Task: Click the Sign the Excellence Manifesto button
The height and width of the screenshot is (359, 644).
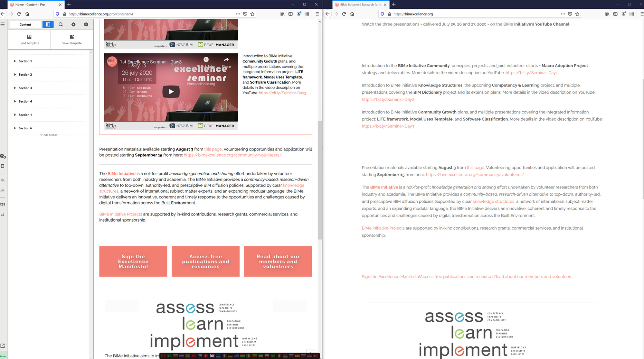Action: coord(133,262)
